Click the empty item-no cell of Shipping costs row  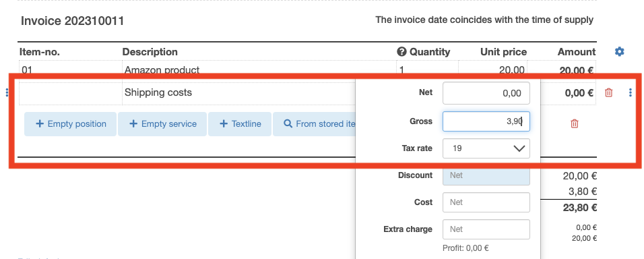[x=71, y=93]
